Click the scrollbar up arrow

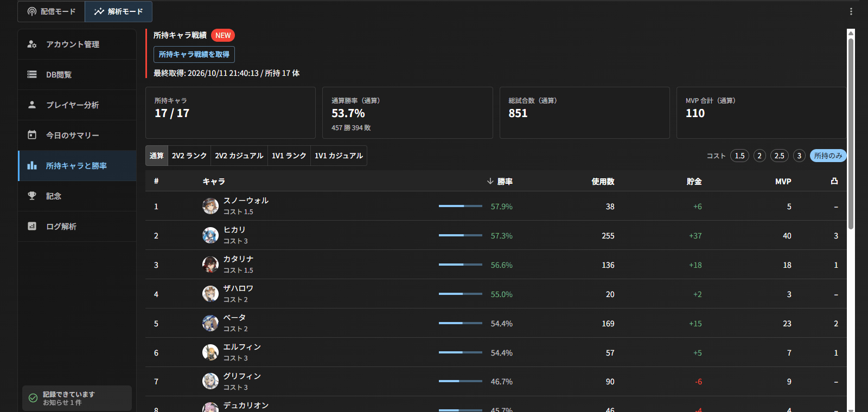coord(851,33)
